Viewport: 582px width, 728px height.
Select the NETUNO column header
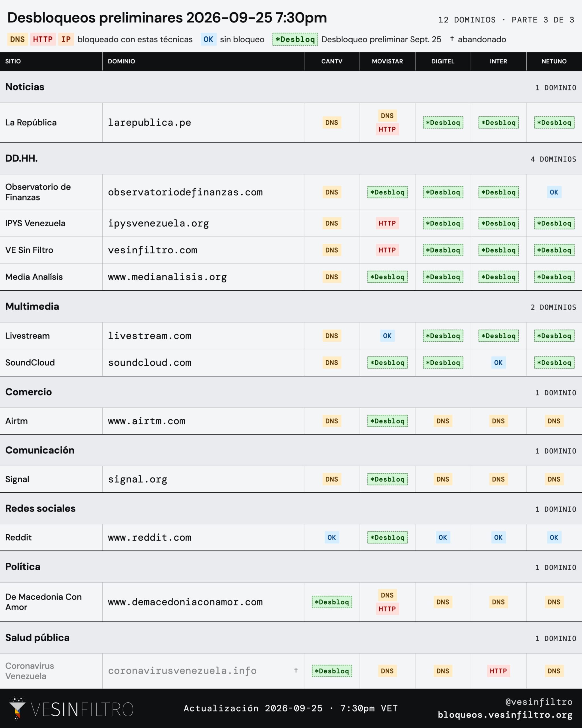click(x=554, y=61)
